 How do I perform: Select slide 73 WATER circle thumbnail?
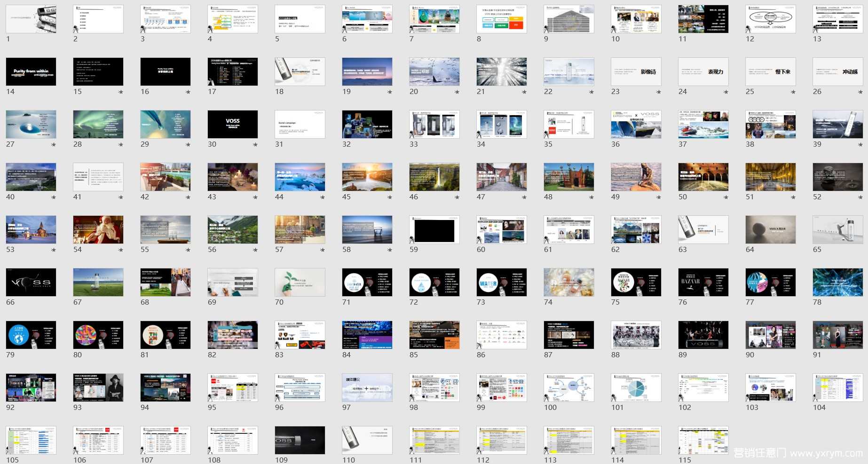tap(502, 282)
